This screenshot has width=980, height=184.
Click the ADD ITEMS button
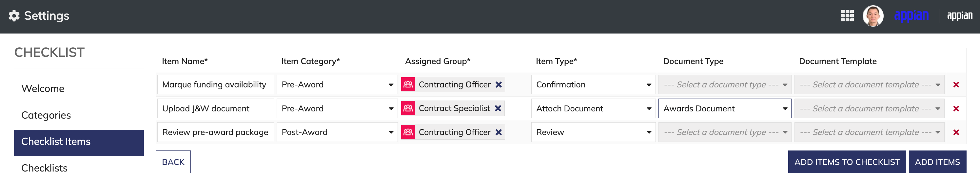point(937,162)
